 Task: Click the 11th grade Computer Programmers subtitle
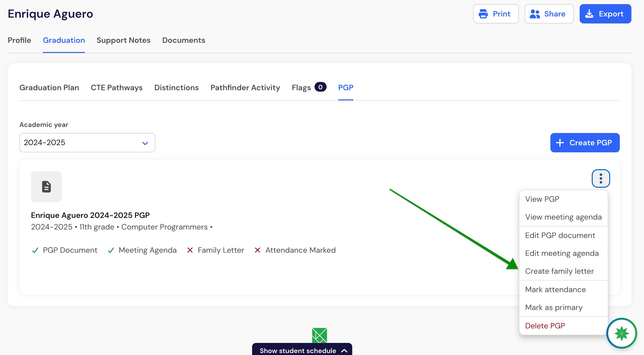(x=121, y=227)
